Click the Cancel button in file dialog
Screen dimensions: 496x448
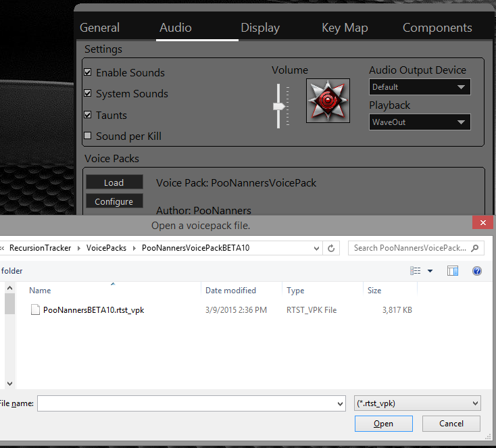451,424
